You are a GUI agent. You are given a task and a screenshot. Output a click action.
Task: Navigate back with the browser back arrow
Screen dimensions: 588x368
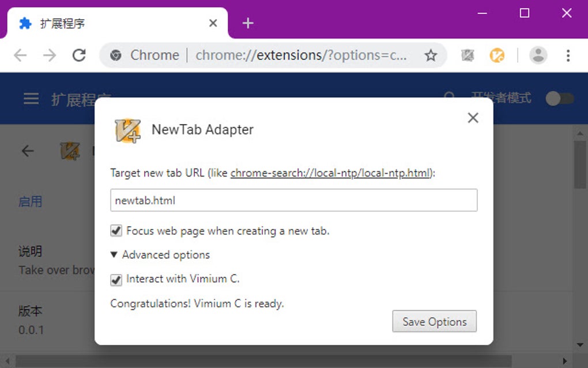click(x=20, y=55)
